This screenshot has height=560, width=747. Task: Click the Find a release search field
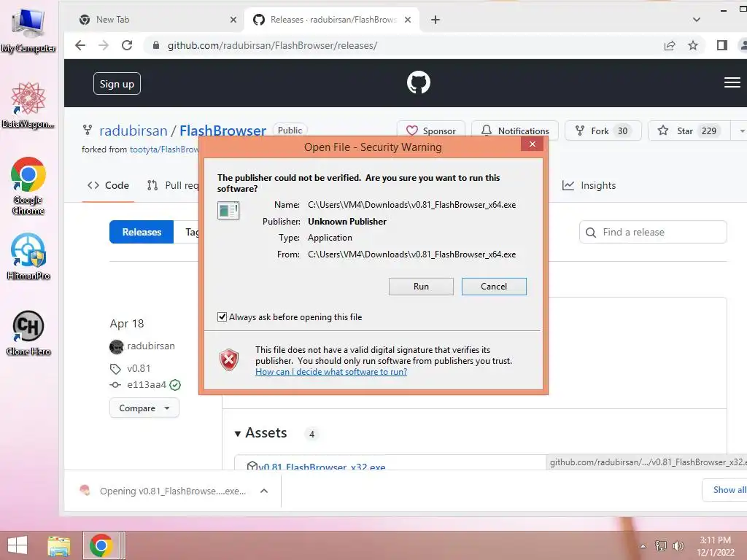point(653,232)
